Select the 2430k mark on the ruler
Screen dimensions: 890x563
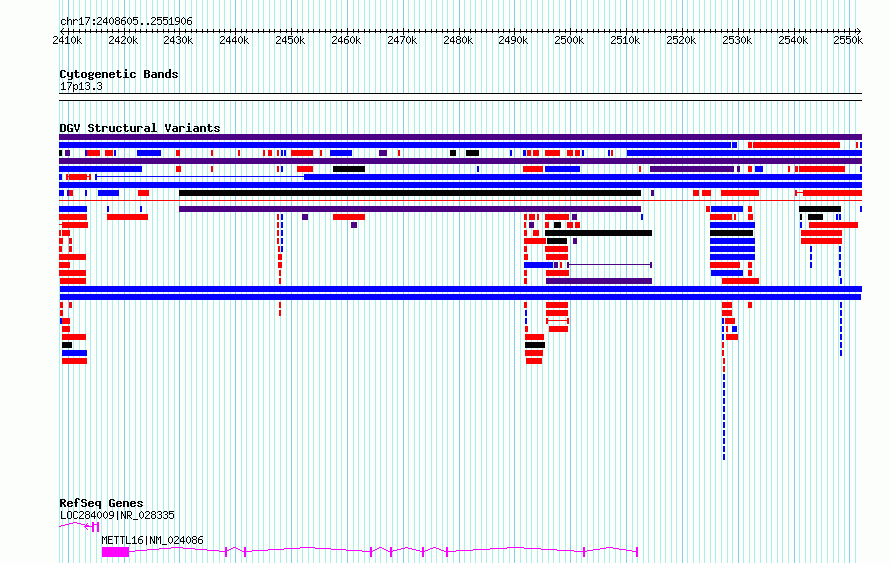(x=178, y=40)
